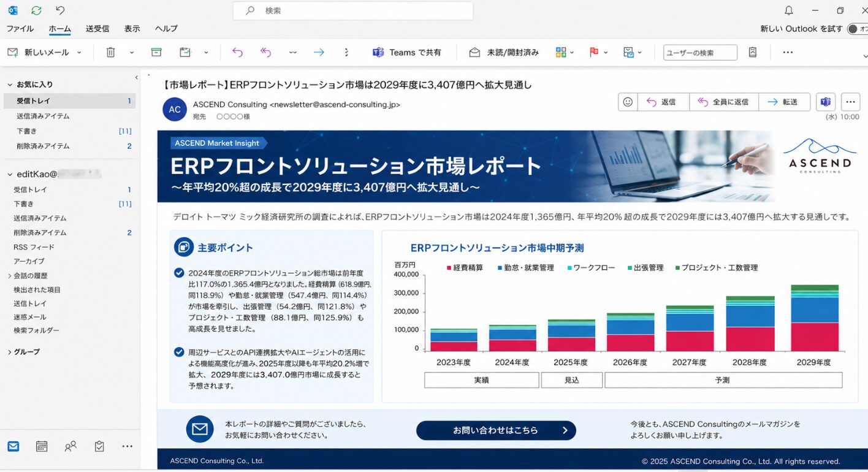
Task: Click the reply all arrow in toolbar
Action: tap(265, 52)
